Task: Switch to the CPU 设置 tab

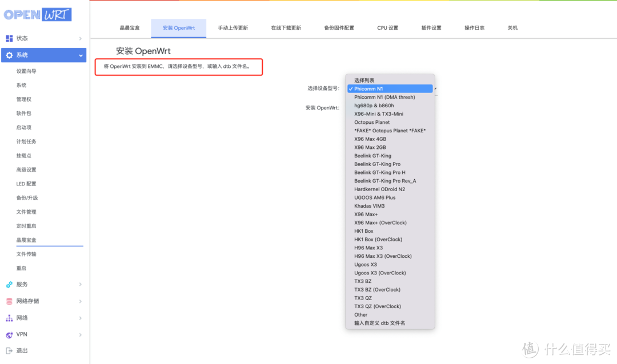Action: point(387,27)
